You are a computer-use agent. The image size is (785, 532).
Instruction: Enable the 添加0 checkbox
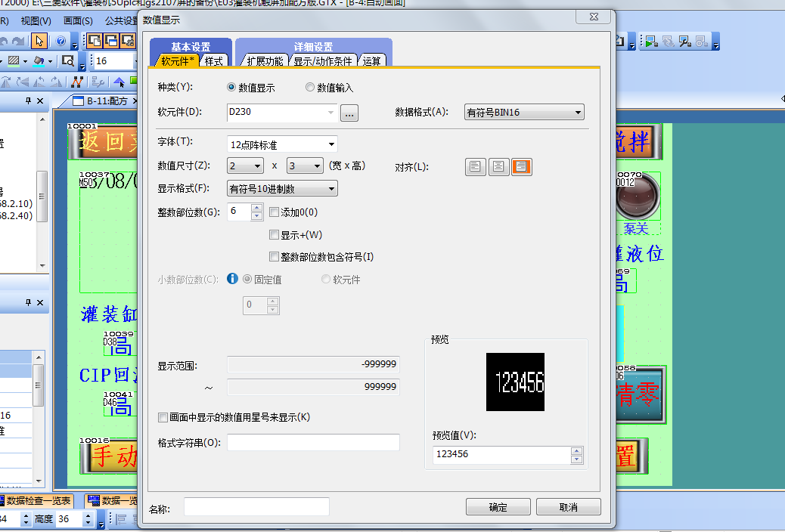tap(275, 212)
